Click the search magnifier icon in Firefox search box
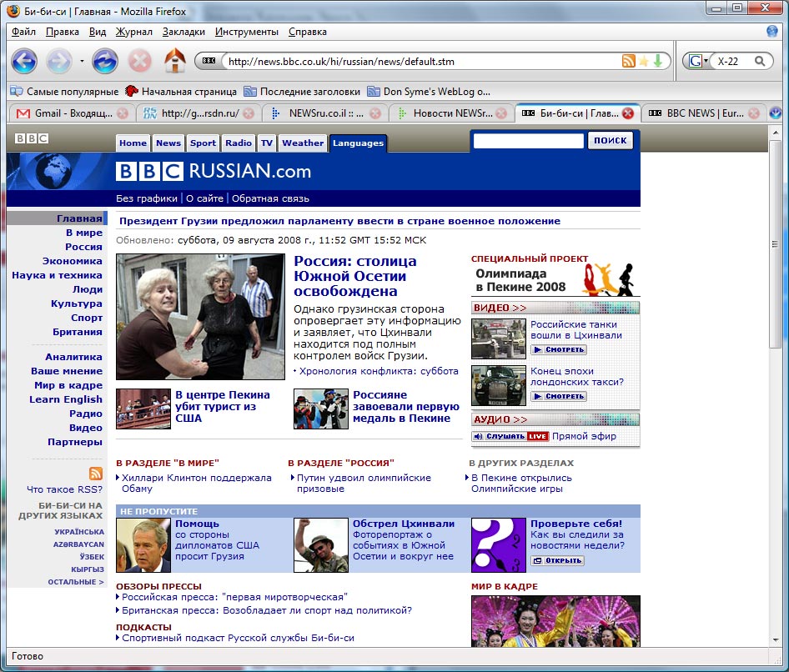Image resolution: width=789 pixels, height=672 pixels. (760, 62)
